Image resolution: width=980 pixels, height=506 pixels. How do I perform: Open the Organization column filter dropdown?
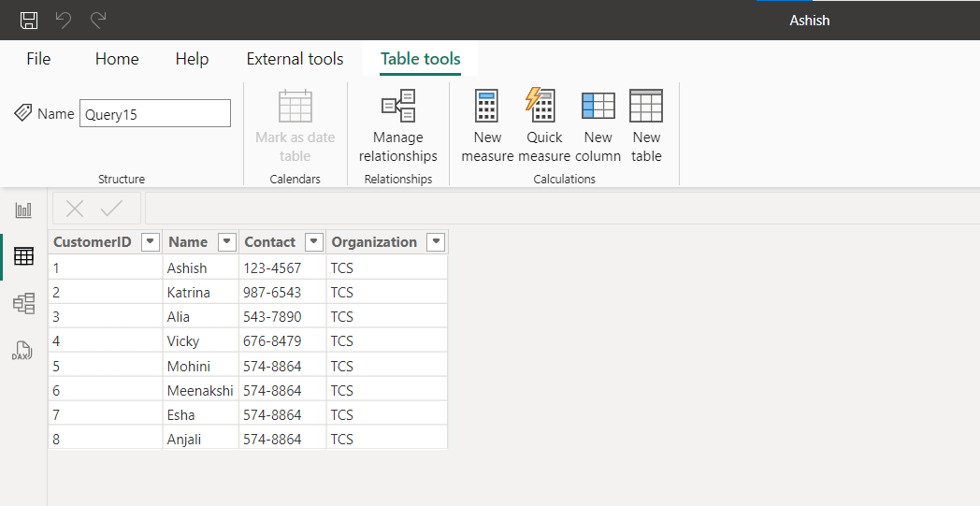click(x=435, y=242)
